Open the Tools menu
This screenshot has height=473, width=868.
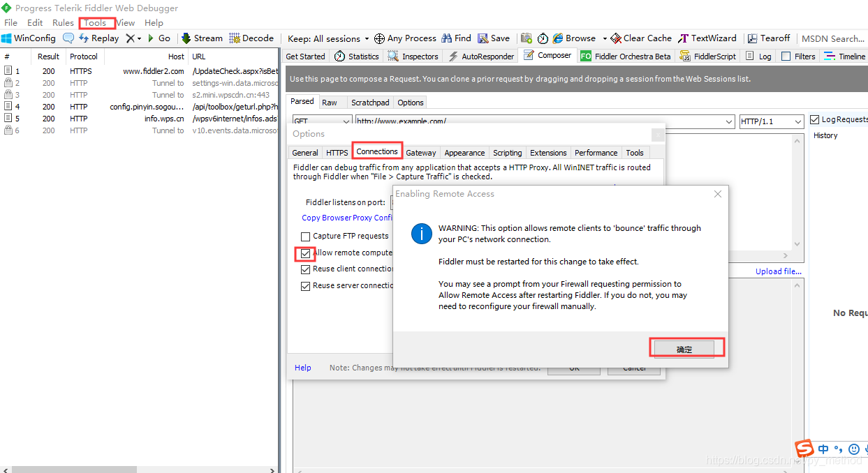pyautogui.click(x=95, y=23)
